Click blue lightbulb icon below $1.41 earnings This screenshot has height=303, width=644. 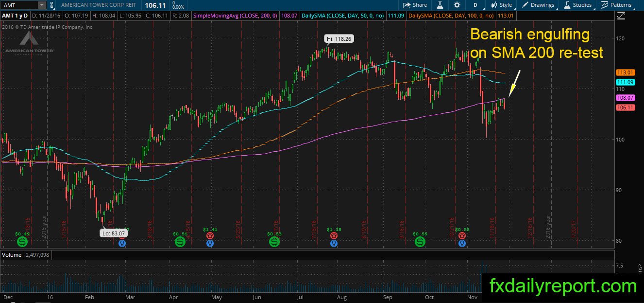[x=210, y=243]
